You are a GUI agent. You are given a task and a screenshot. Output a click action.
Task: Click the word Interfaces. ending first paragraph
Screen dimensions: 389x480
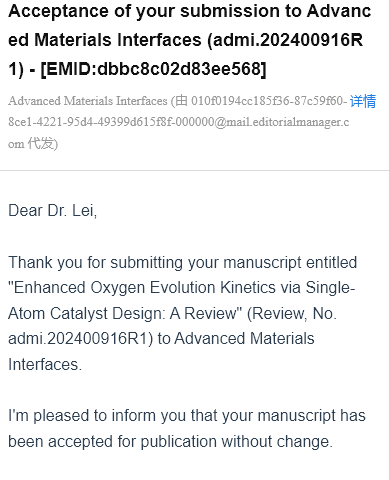[x=45, y=364]
